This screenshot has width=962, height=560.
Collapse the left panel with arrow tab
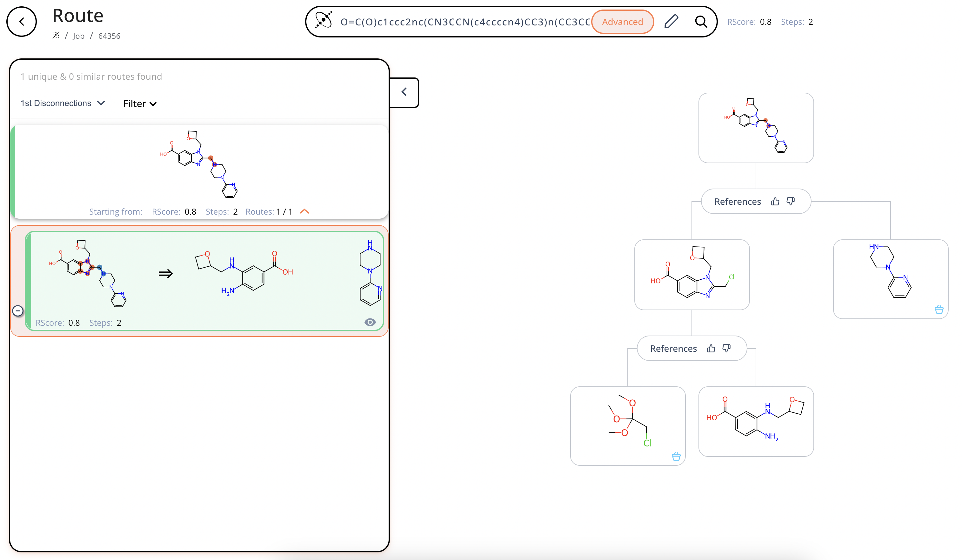click(x=404, y=92)
